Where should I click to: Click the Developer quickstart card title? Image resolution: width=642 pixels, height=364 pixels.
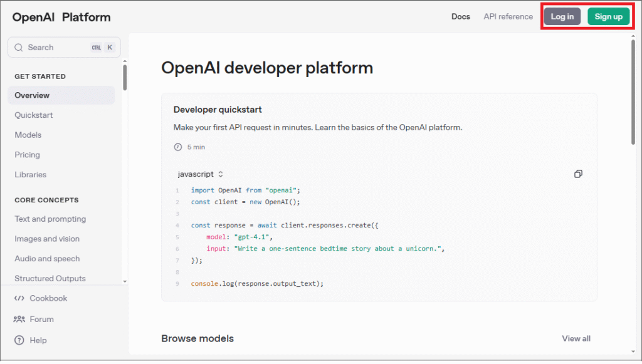point(218,110)
